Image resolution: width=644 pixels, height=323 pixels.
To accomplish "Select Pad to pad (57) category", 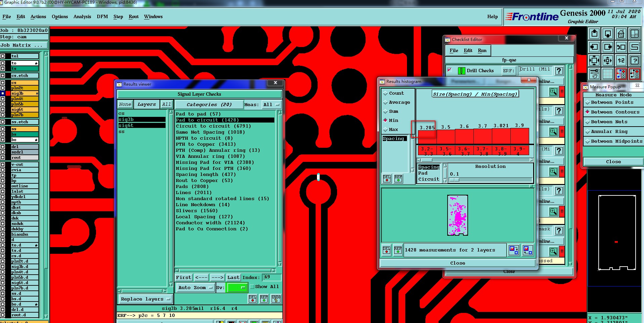I will [x=198, y=114].
